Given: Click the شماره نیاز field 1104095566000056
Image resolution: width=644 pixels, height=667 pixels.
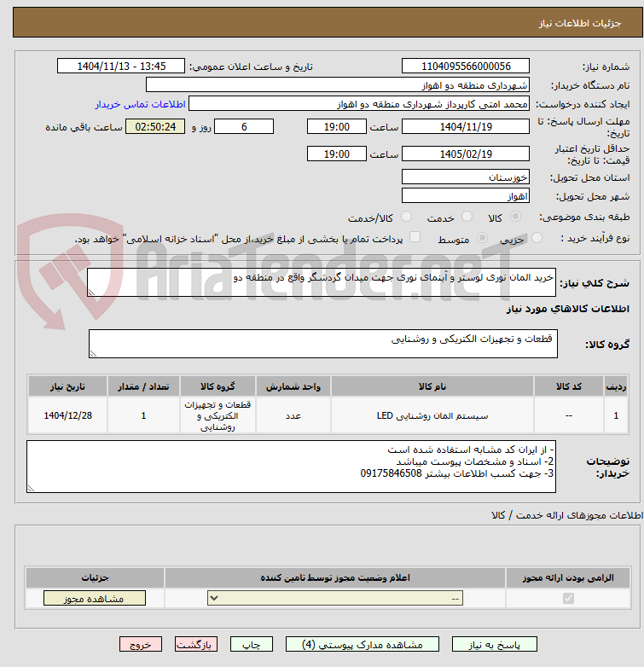Looking at the screenshot, I should click(466, 66).
